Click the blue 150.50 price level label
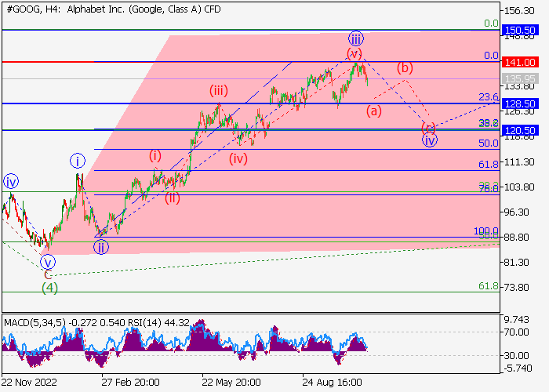The height and width of the screenshot is (392, 549). point(521,30)
